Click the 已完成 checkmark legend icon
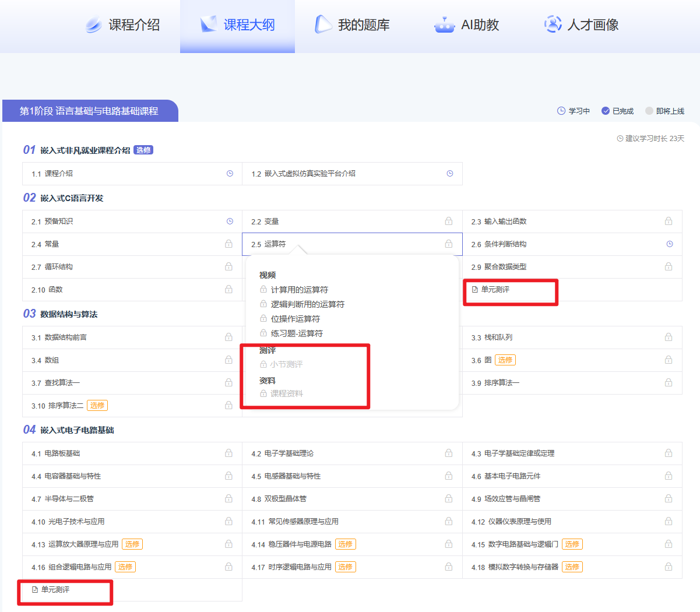The width and height of the screenshot is (700, 612). (x=606, y=111)
